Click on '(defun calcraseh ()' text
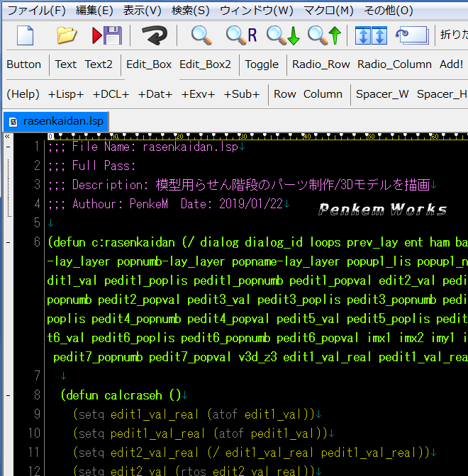Viewport: 468px width, 476px height. (x=121, y=395)
